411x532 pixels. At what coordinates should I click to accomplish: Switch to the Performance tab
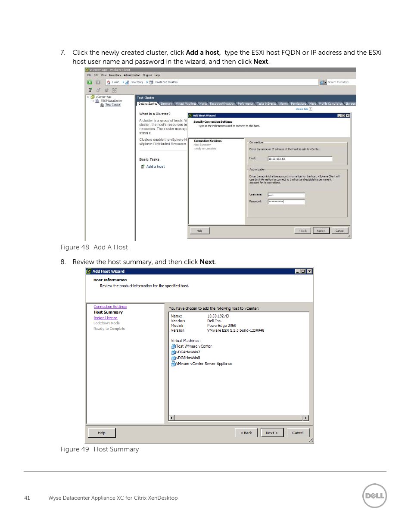pos(246,104)
